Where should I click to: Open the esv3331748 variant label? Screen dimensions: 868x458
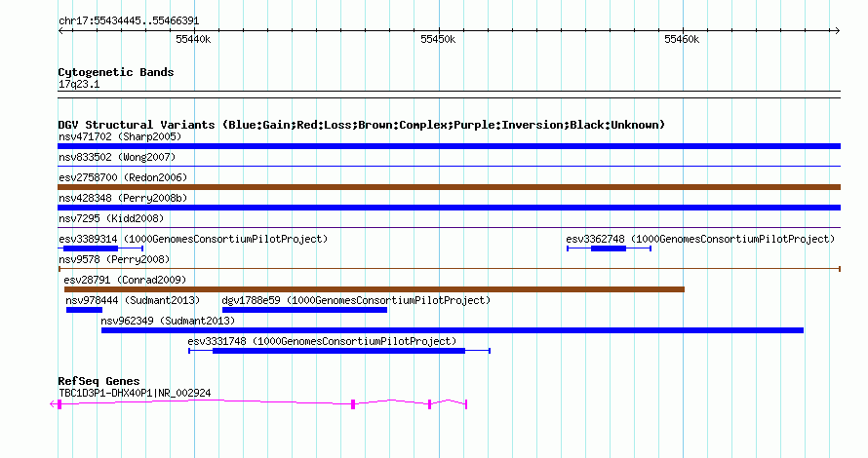322,341
